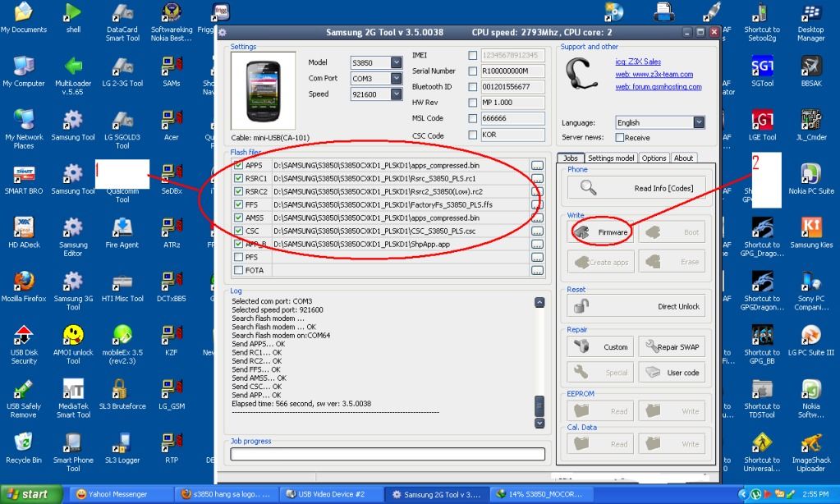The image size is (840, 504).
Task: Switch to the Options tab
Action: (654, 158)
